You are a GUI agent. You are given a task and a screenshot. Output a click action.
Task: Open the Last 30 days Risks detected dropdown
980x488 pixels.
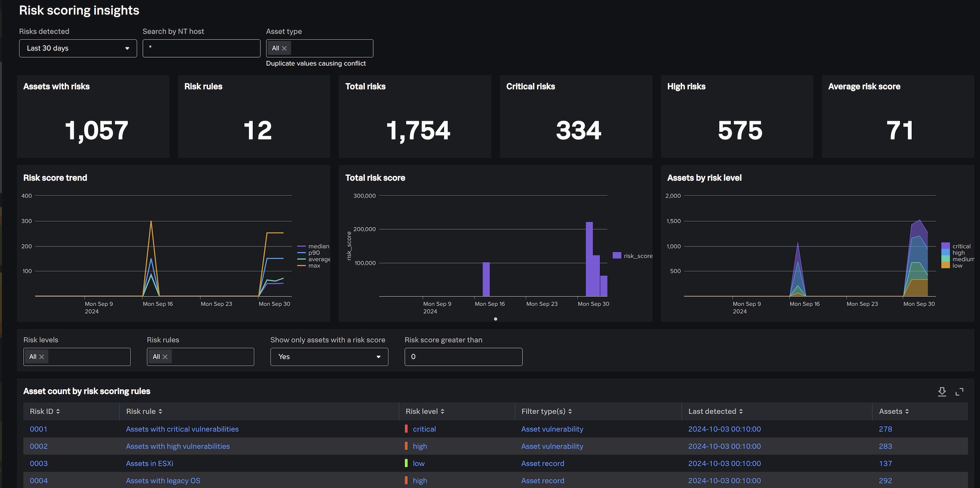[x=78, y=48]
